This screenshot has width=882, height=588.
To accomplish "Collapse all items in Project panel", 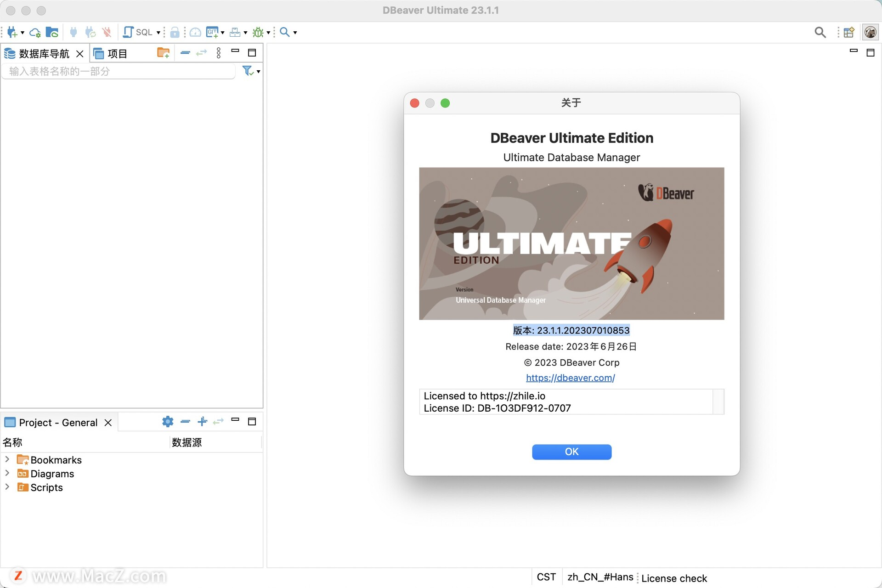I will [185, 421].
